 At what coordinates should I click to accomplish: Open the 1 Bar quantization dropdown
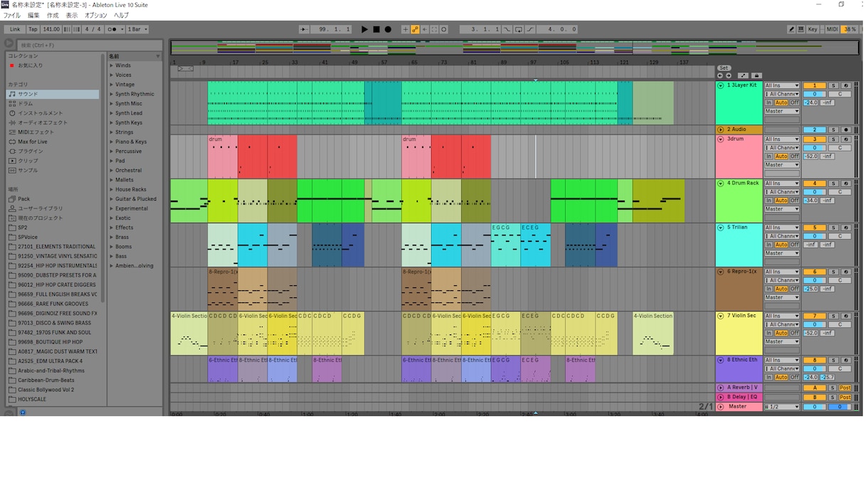[137, 30]
